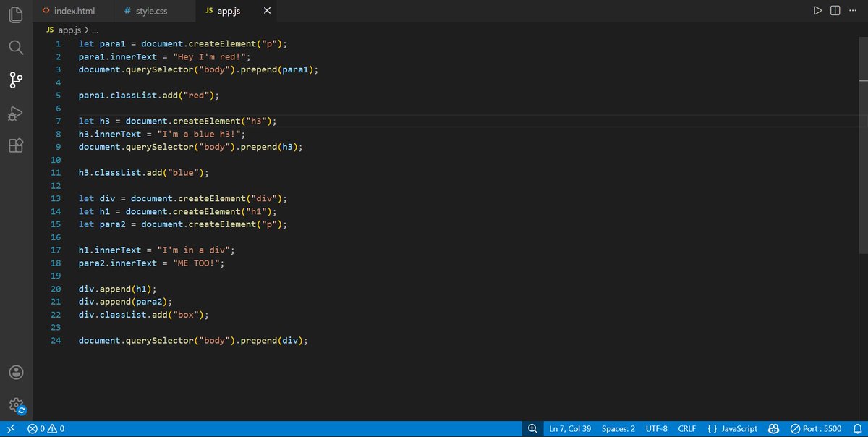Viewport: 868px width, 437px height.
Task: Go to line via Ln 7, Col 39
Action: click(x=570, y=429)
